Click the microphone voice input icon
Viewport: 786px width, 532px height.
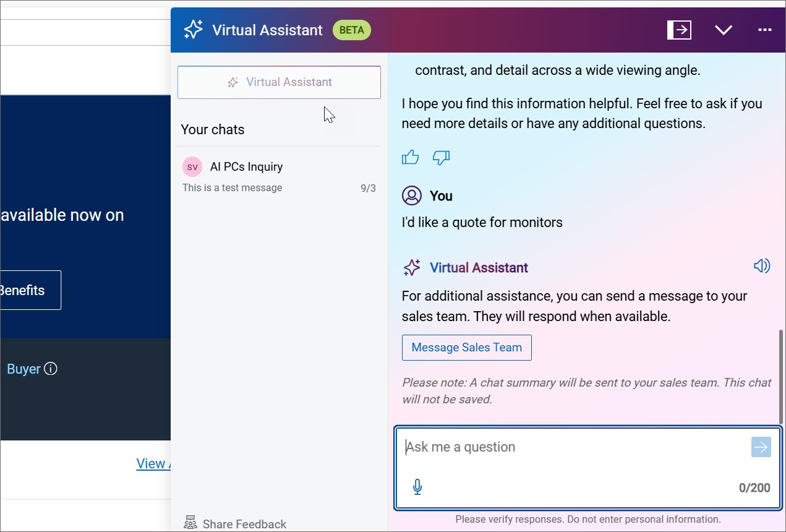click(417, 487)
